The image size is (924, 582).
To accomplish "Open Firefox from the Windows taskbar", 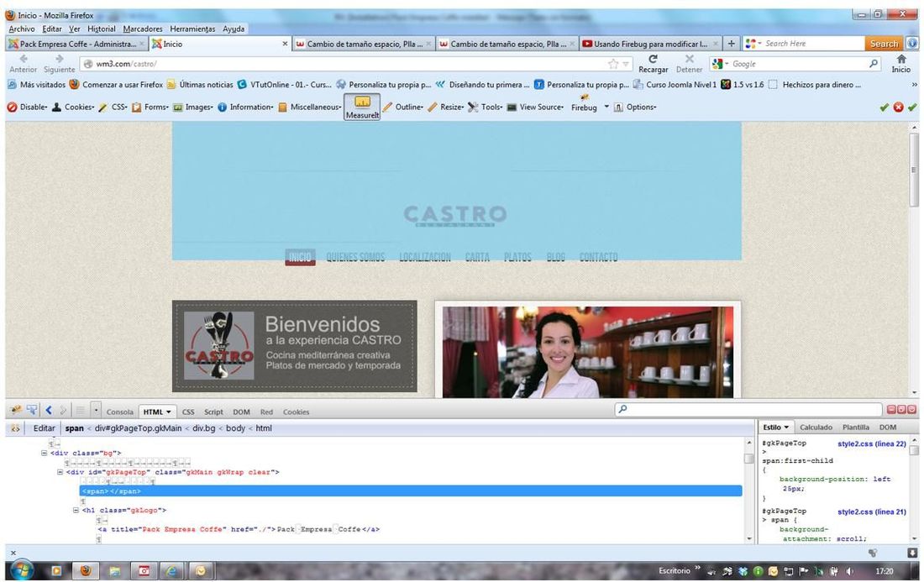I will click(x=86, y=570).
